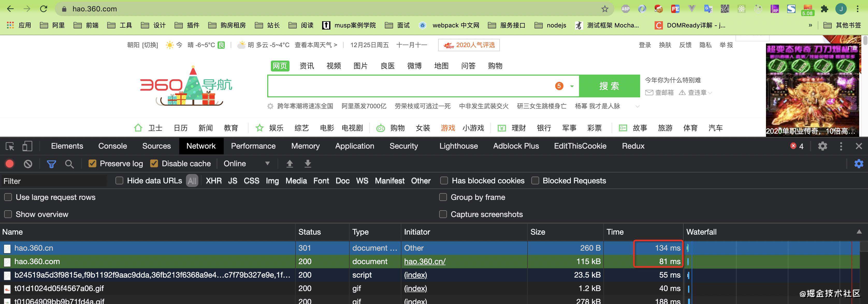Viewport: 868px width, 304px height.
Task: Stop recording the network log with the red button
Action: point(9,164)
